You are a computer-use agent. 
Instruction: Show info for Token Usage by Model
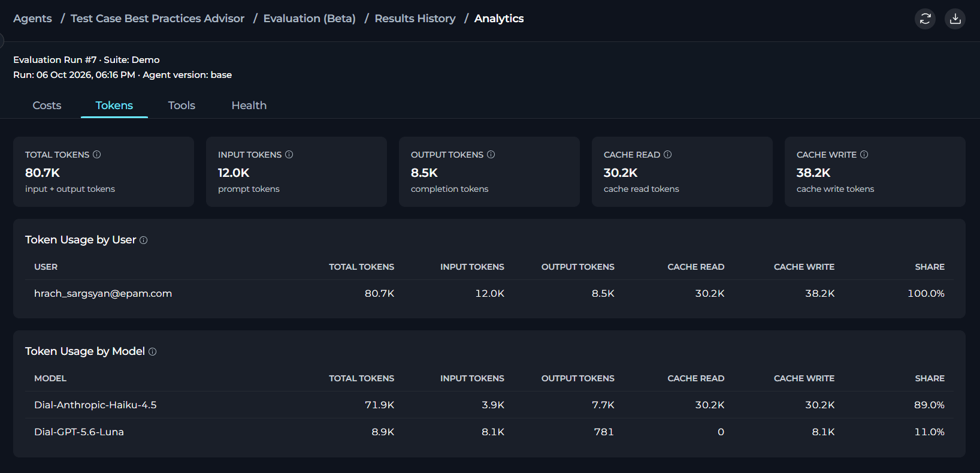point(152,352)
